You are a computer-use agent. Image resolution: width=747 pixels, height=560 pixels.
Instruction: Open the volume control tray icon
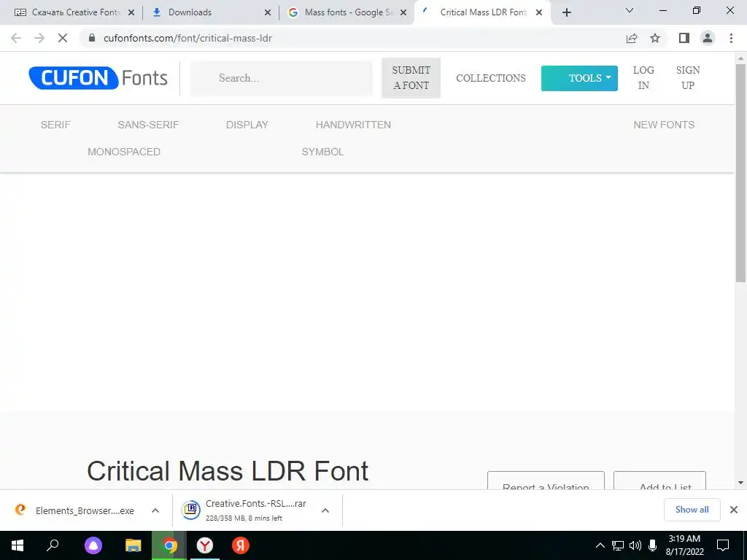[x=635, y=545]
